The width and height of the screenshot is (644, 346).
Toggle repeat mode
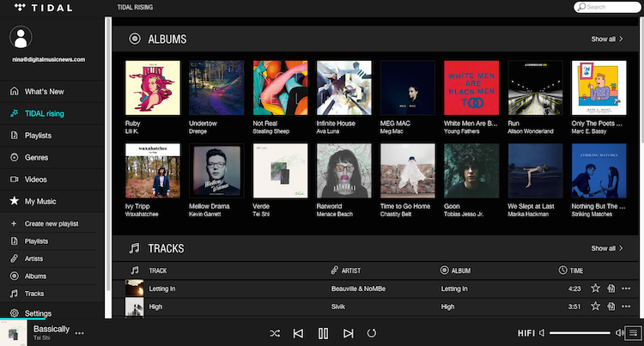point(372,333)
